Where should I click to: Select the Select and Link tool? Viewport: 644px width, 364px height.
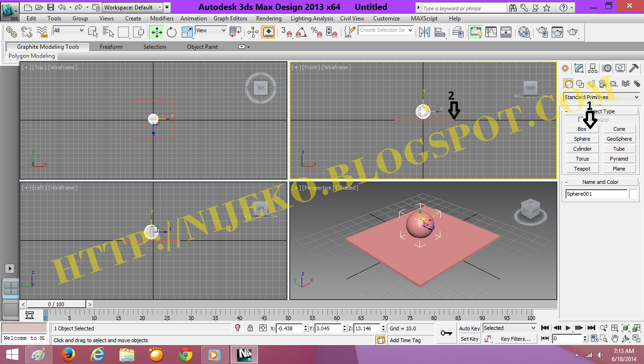coord(11,32)
